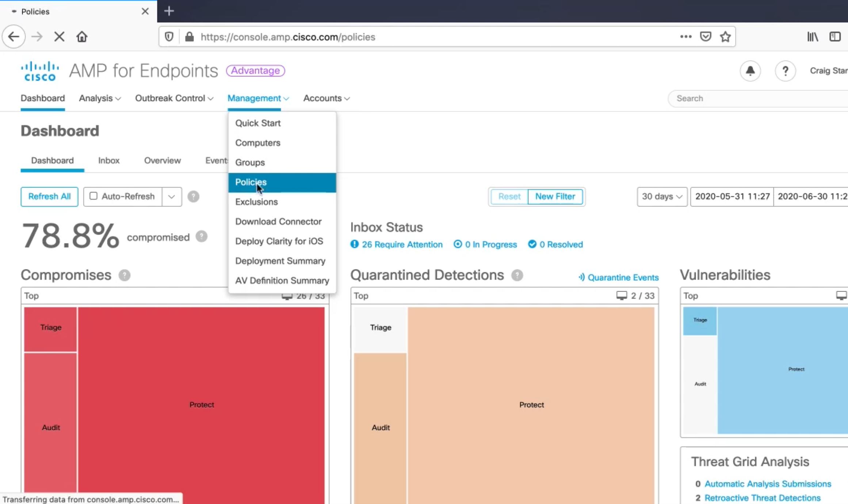This screenshot has width=848, height=504.
Task: Select Quick Start from Management menu
Action: tap(282, 123)
